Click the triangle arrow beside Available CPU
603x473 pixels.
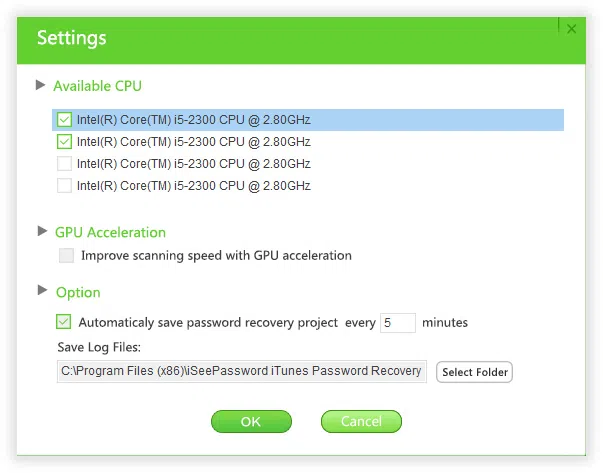41,85
